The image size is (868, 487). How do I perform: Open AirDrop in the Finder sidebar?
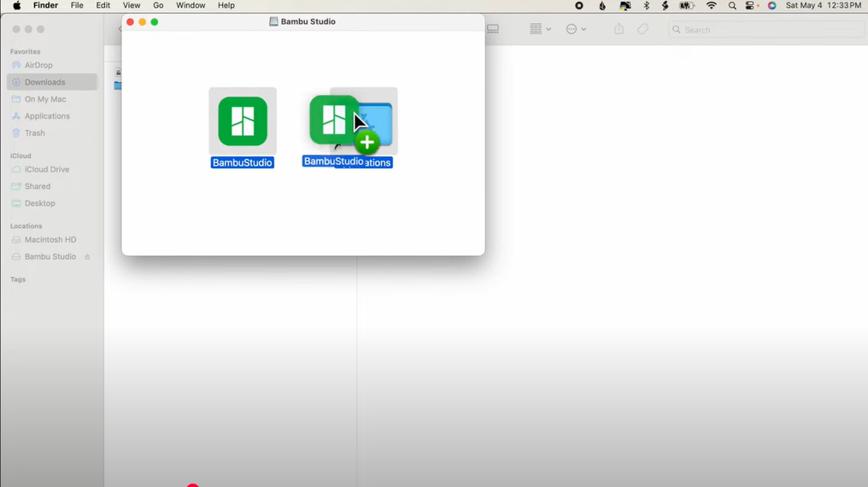(x=38, y=65)
